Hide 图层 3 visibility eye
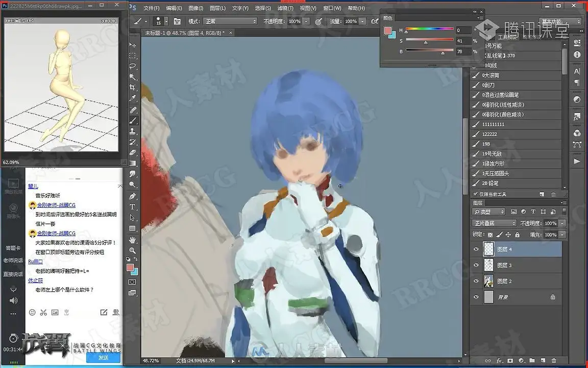 (476, 265)
